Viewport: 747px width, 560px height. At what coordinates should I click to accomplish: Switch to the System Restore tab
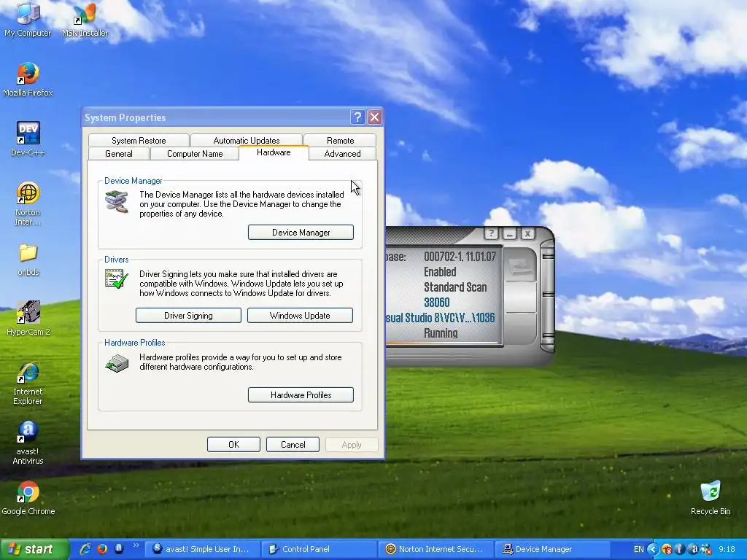[139, 141]
